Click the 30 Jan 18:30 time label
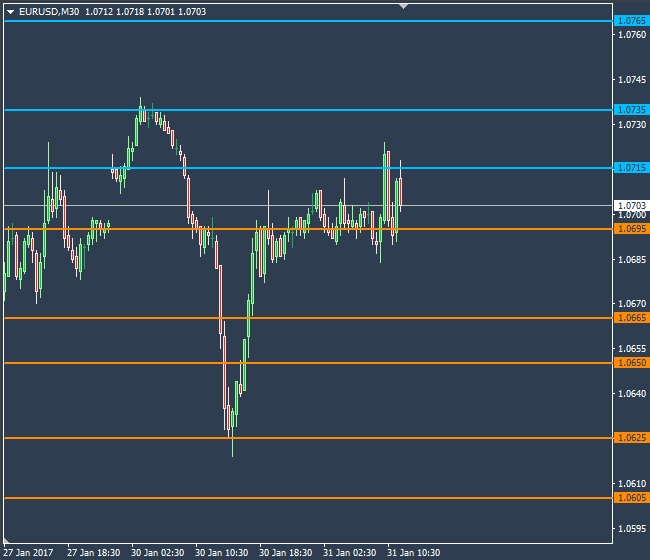 point(286,552)
